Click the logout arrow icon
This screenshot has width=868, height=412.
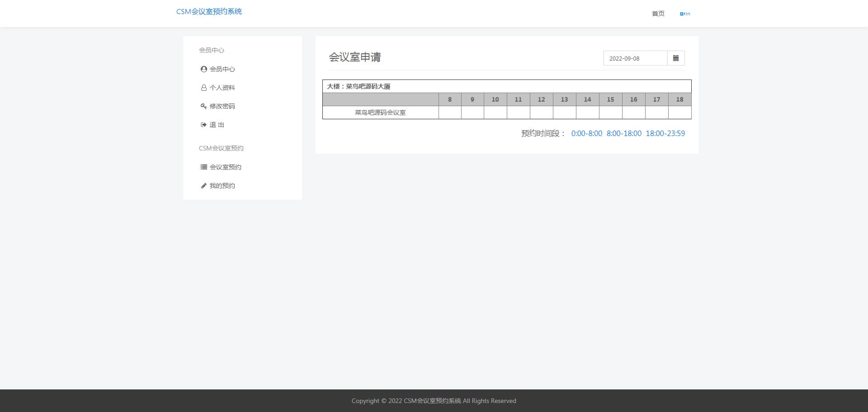point(203,125)
